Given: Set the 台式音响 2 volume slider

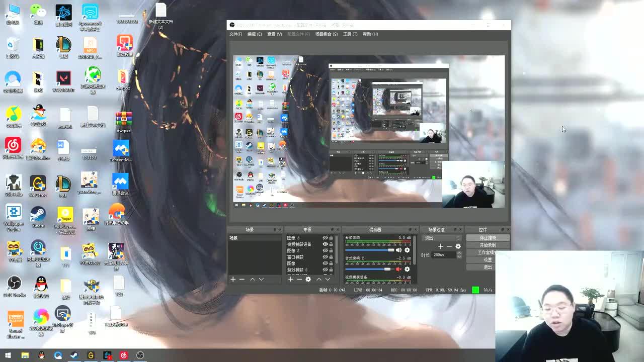Looking at the screenshot, I should (370, 269).
